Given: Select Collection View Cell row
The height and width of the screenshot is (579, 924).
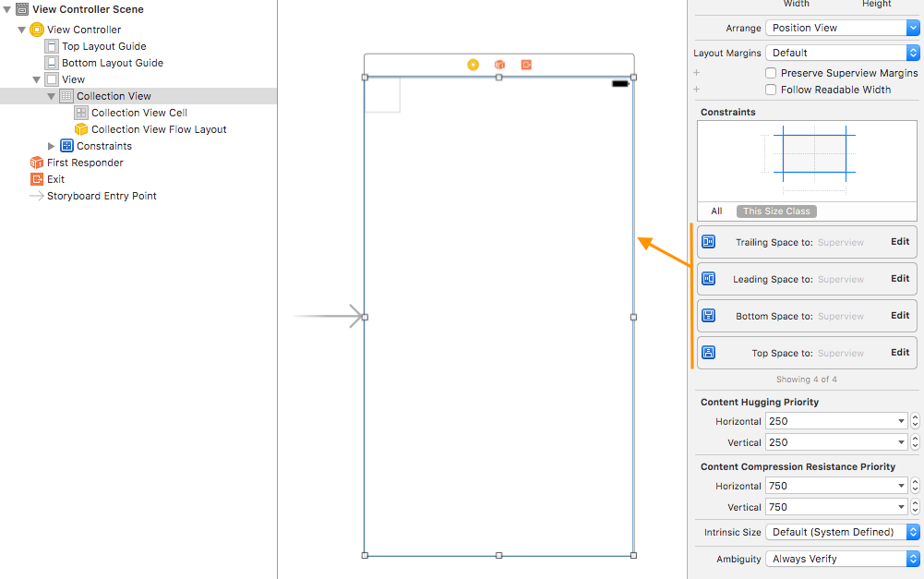Looking at the screenshot, I should (x=138, y=112).
